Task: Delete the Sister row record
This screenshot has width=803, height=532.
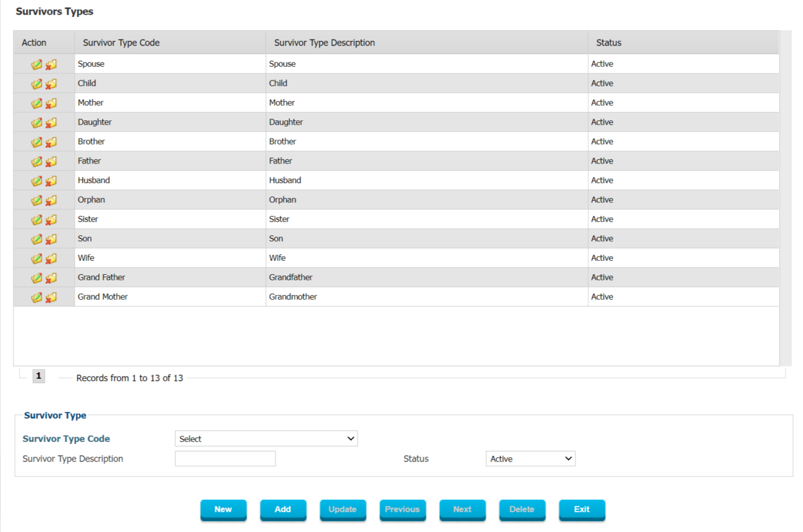Action: (51, 220)
